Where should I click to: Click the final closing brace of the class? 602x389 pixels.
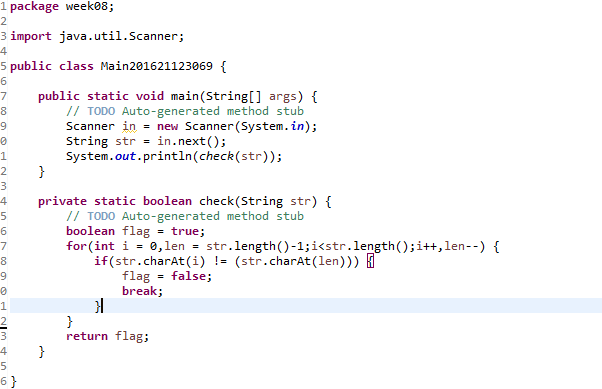(13, 382)
